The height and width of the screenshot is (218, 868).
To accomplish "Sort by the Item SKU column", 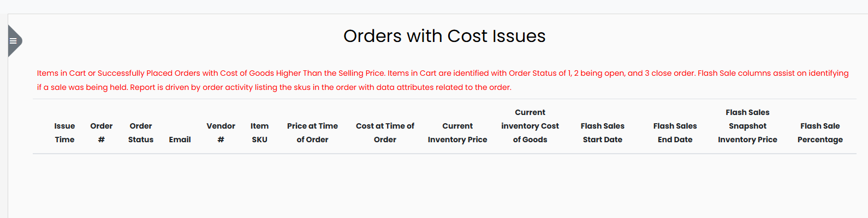I will 259,133.
